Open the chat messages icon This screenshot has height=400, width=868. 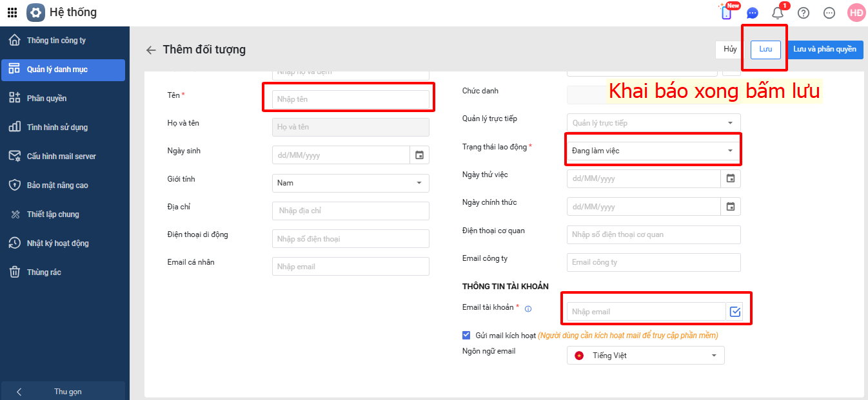(x=753, y=13)
